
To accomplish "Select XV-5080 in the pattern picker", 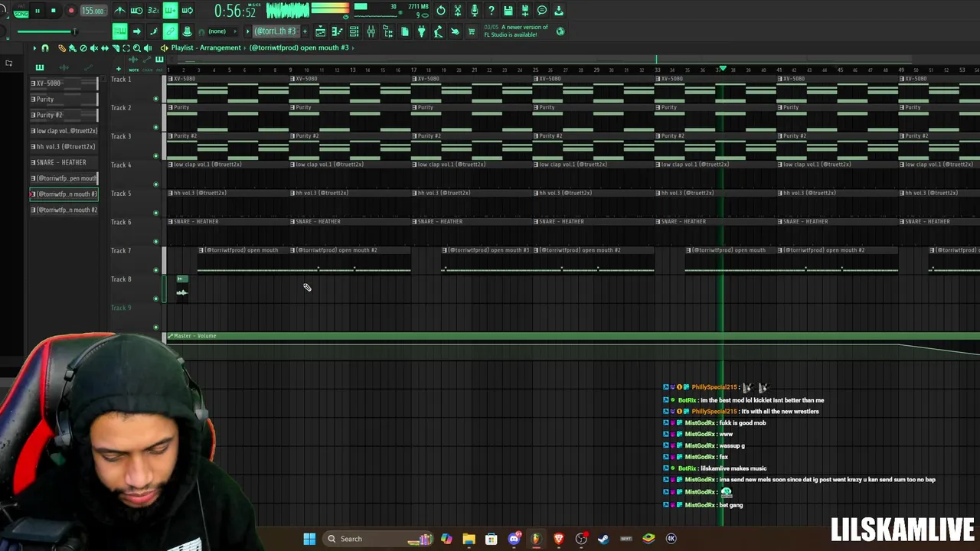I will [x=64, y=83].
